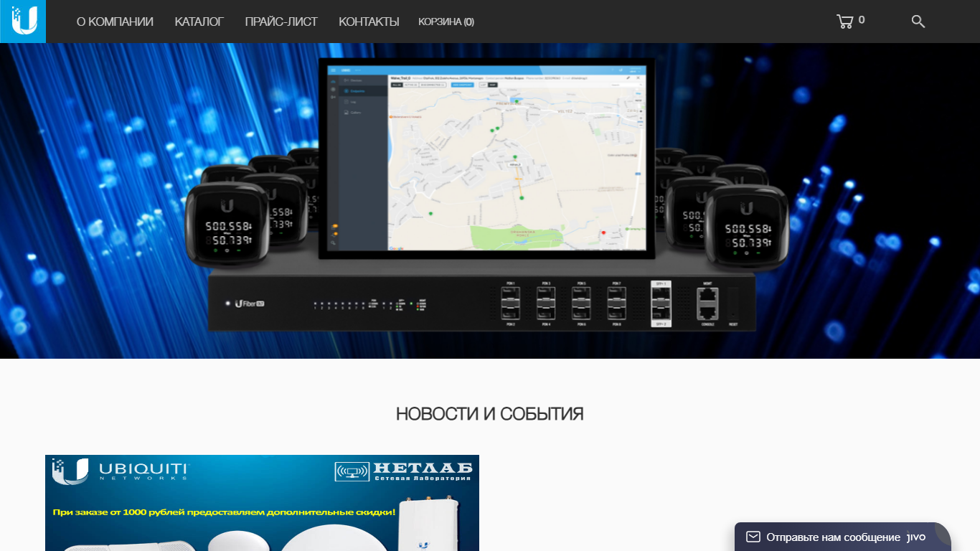This screenshot has width=980, height=551.
Task: Click the envelope icon in chat widget
Action: coord(753,537)
